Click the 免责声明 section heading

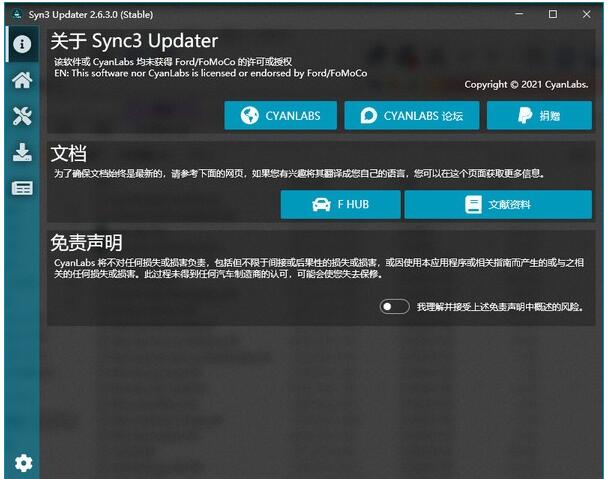[86, 243]
